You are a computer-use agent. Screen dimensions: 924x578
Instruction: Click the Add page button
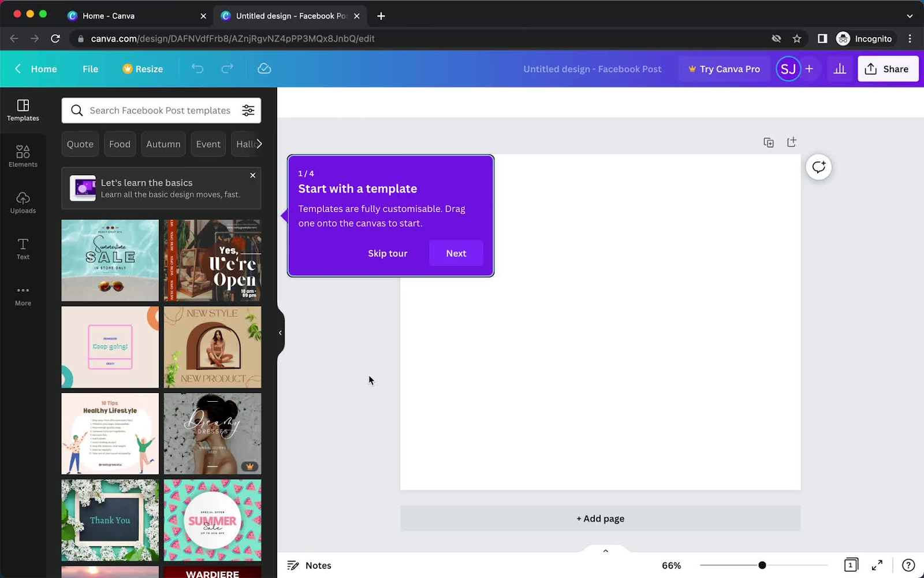(x=601, y=518)
